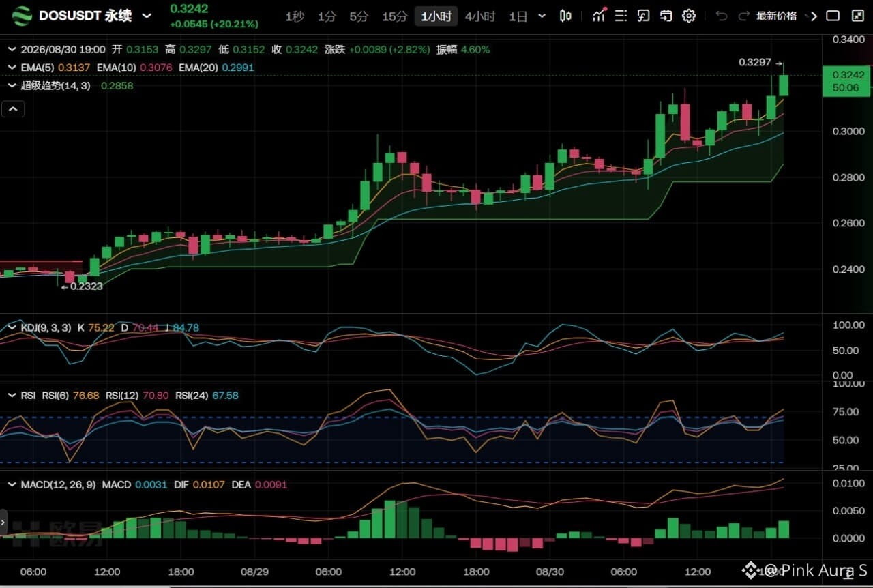Switch to the 5分 timeframe
873x588 pixels.
359,16
